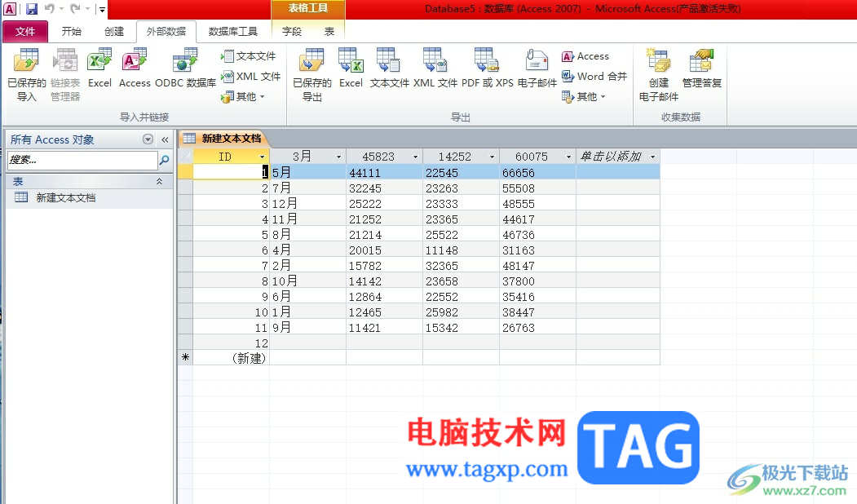The height and width of the screenshot is (504, 857).
Task: Save using quick access toolbar icon
Action: pos(32,9)
